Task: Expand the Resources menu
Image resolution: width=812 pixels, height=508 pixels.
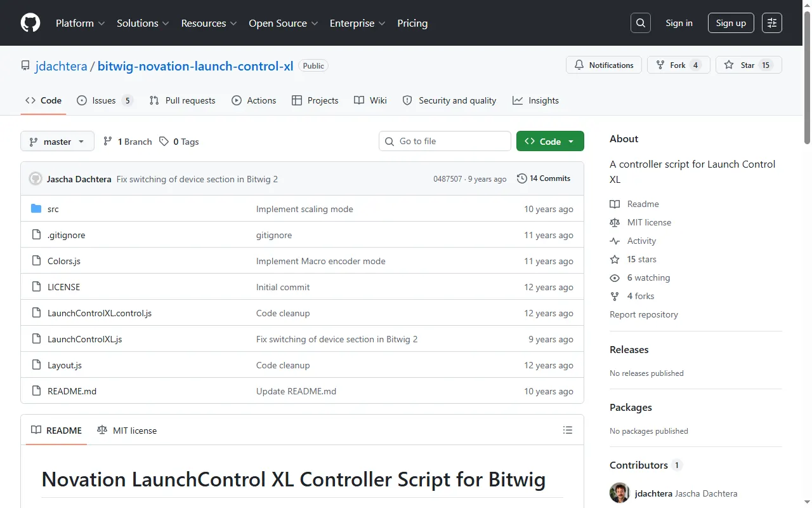Action: [209, 23]
